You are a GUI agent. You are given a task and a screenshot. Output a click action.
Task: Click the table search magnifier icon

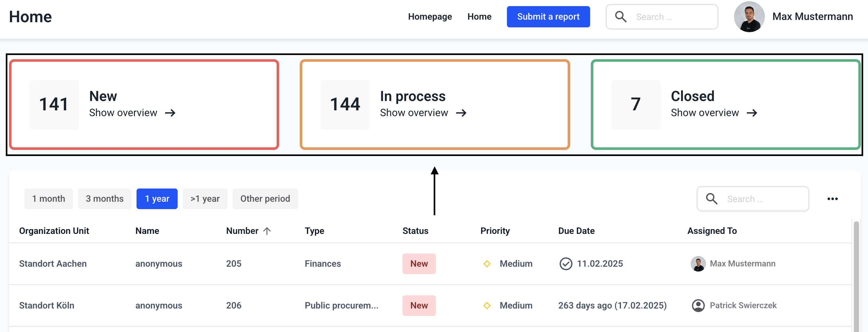[x=711, y=199]
